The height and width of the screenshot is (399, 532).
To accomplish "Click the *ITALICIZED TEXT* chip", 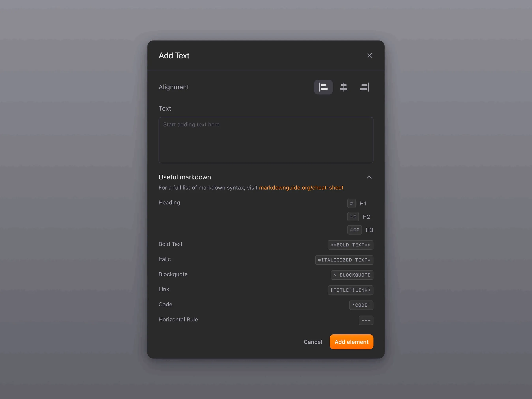I will [x=344, y=260].
